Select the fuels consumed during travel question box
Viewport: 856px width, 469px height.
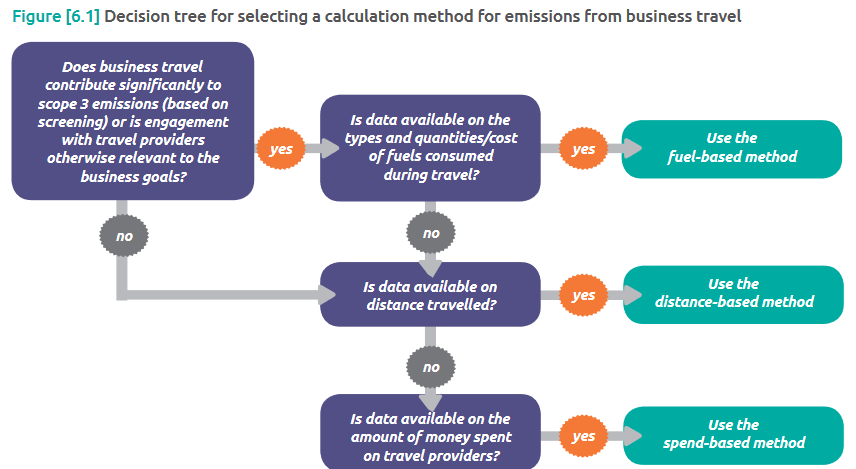[x=430, y=147]
